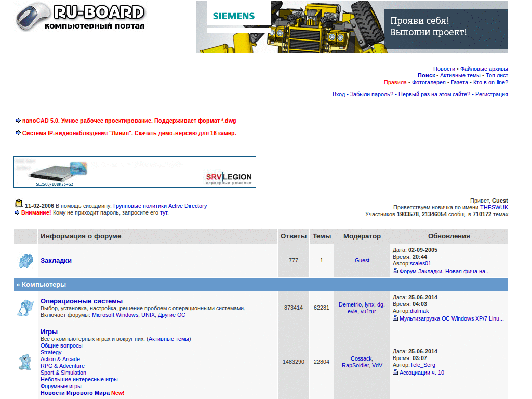Click the envelope icon beside Форум-Закладки update

tap(395, 271)
